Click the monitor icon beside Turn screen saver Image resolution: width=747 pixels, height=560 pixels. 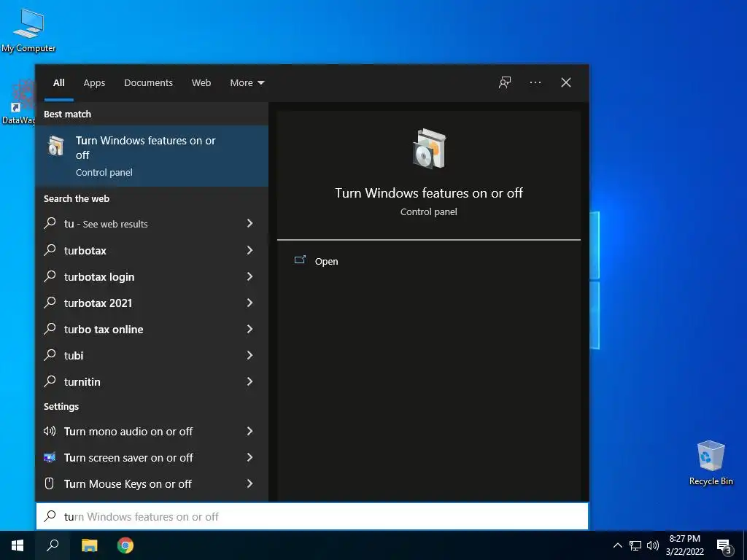pos(50,457)
